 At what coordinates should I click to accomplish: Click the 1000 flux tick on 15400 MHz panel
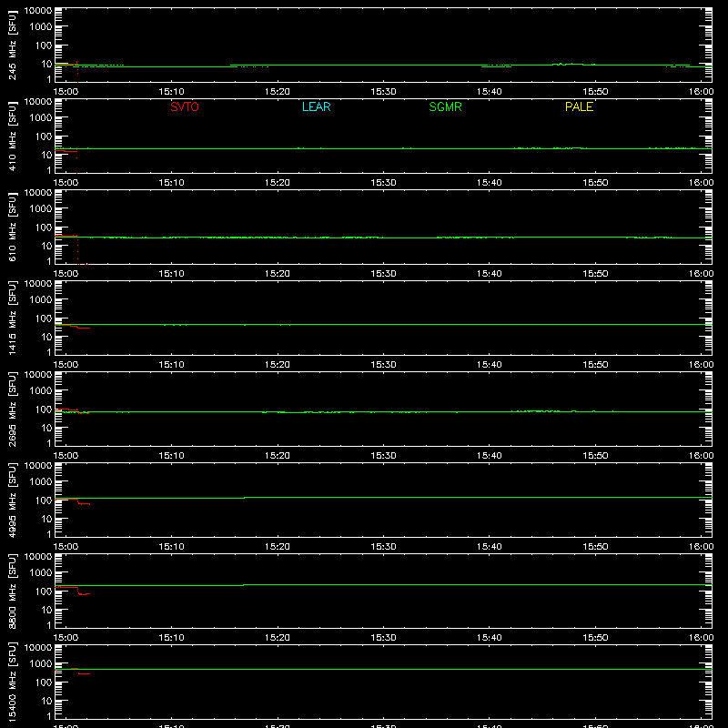41,664
